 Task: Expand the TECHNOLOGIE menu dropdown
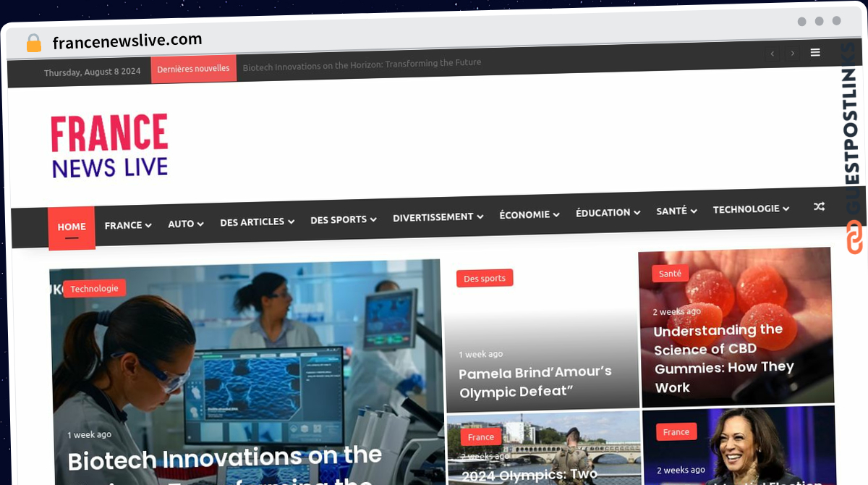pyautogui.click(x=751, y=208)
